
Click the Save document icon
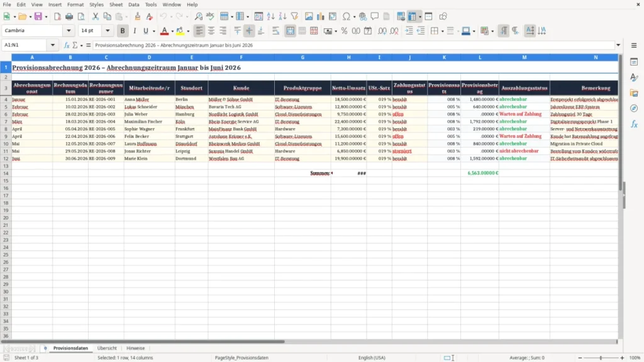38,16
